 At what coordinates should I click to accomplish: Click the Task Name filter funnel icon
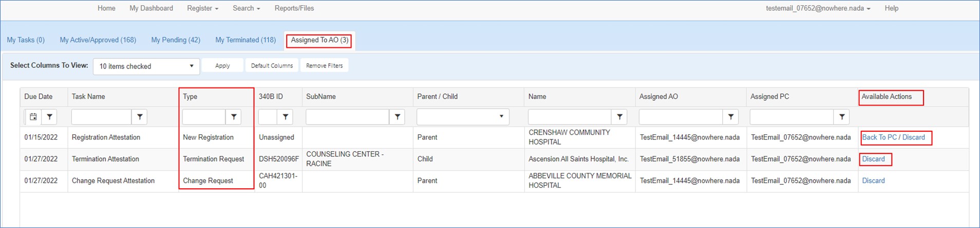click(140, 117)
